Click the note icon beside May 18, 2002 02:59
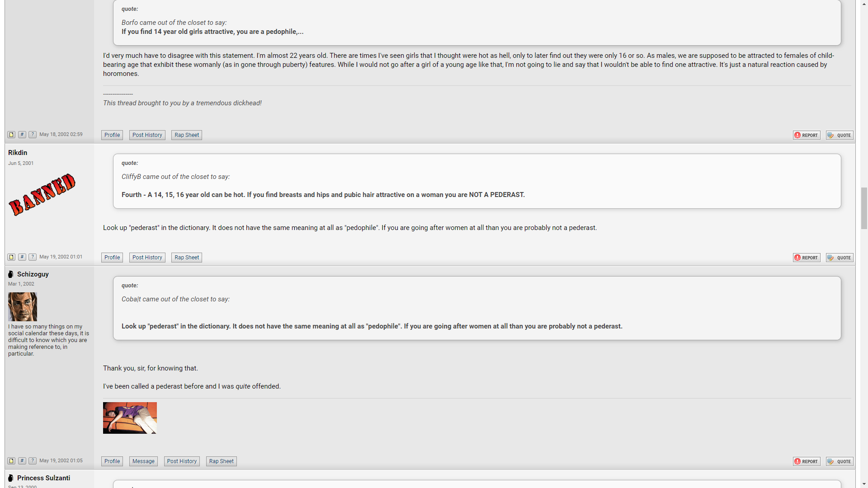The width and height of the screenshot is (868, 488). pyautogui.click(x=11, y=135)
